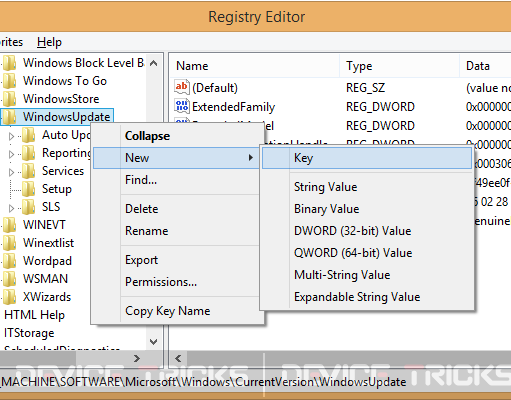Viewport: 511px width, 400px height.
Task: Click the Reporting folder icon
Action: point(29,153)
